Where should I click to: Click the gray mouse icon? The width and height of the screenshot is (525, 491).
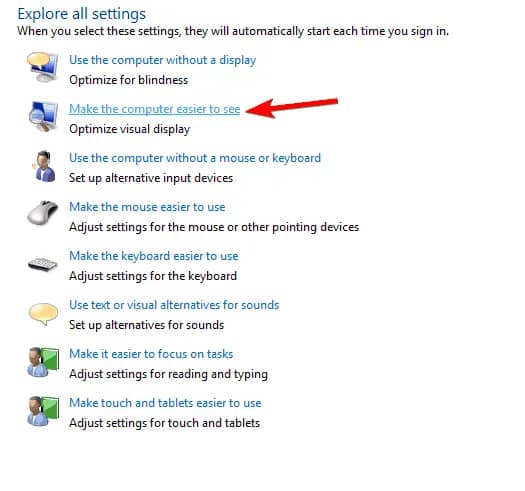point(43,212)
